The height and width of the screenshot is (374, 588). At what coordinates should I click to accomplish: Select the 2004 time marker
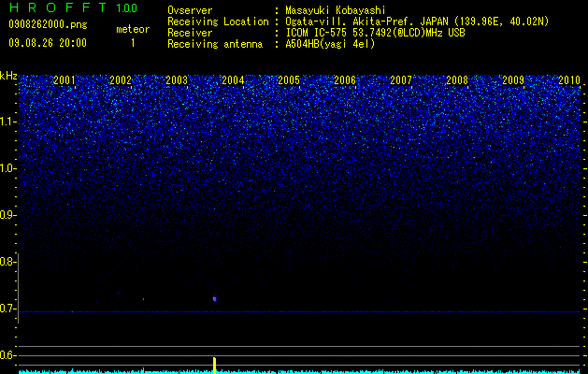tap(233, 80)
